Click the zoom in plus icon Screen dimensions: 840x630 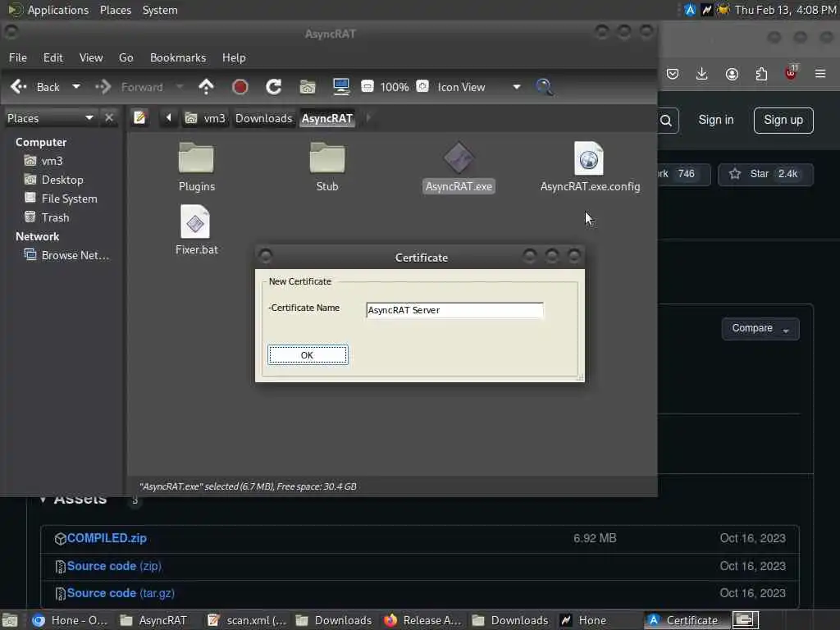point(422,86)
